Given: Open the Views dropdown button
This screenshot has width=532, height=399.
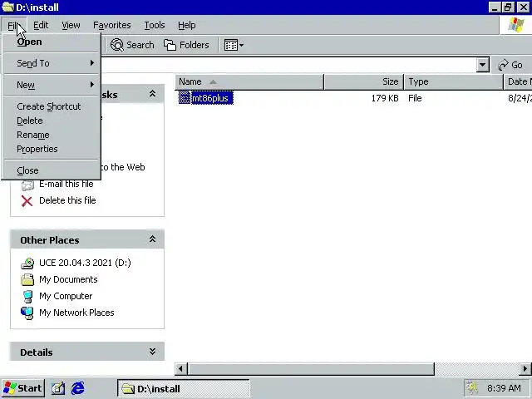Looking at the screenshot, I should (234, 45).
